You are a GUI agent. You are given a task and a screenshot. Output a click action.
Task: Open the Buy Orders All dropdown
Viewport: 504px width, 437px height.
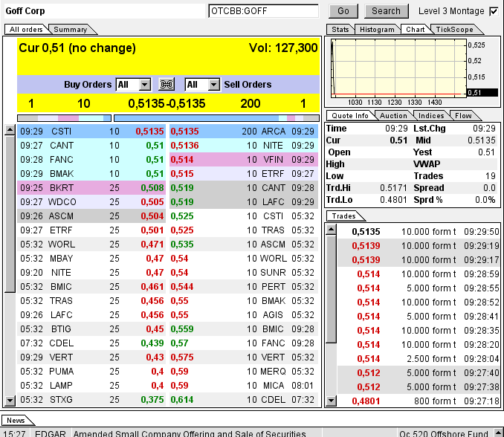(133, 85)
